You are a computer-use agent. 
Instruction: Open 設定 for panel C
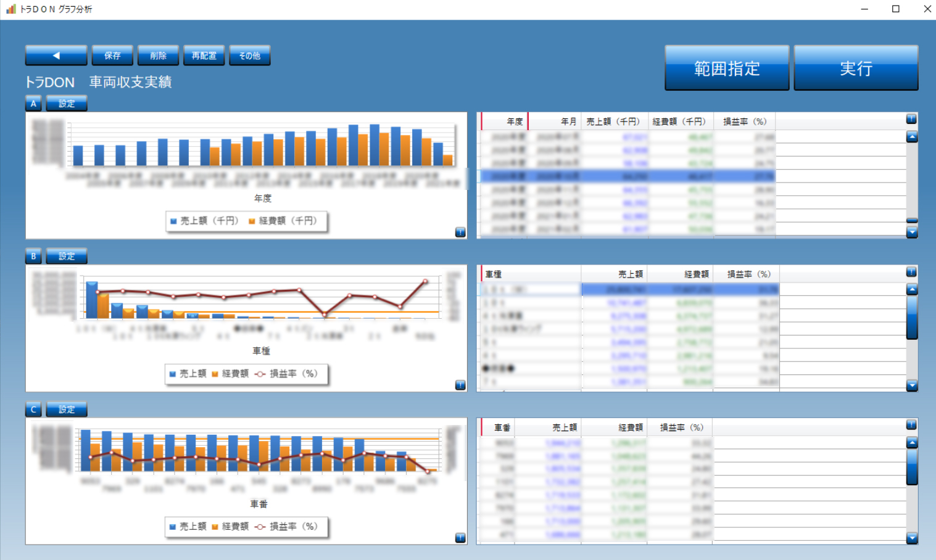[67, 410]
